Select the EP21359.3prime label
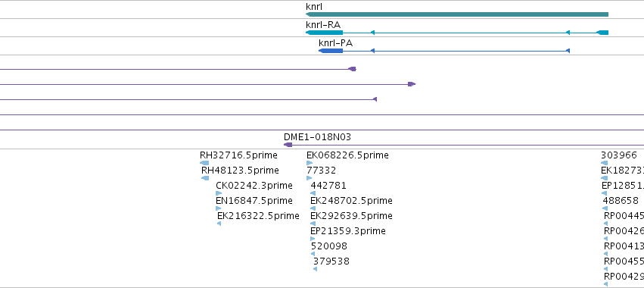Viewport: 644px width, 288px height. click(348, 231)
